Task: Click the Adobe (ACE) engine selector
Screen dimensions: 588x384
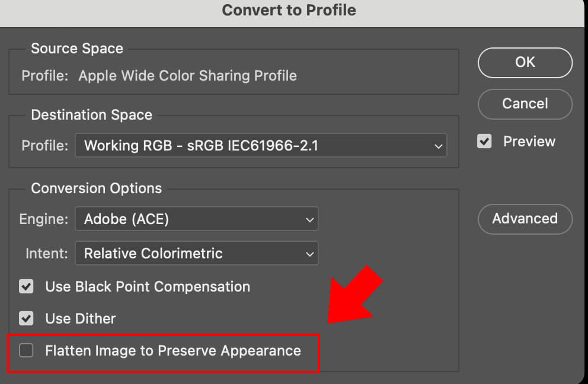Action: pos(178,219)
